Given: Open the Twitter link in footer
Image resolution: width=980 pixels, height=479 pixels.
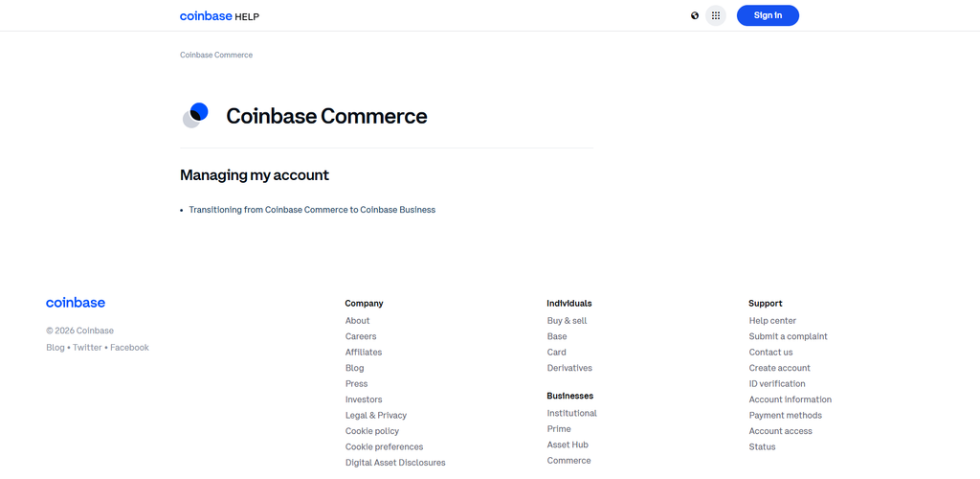Looking at the screenshot, I should point(87,348).
